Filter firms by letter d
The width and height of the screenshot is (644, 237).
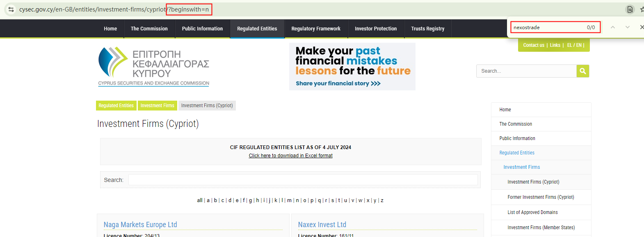pos(230,200)
